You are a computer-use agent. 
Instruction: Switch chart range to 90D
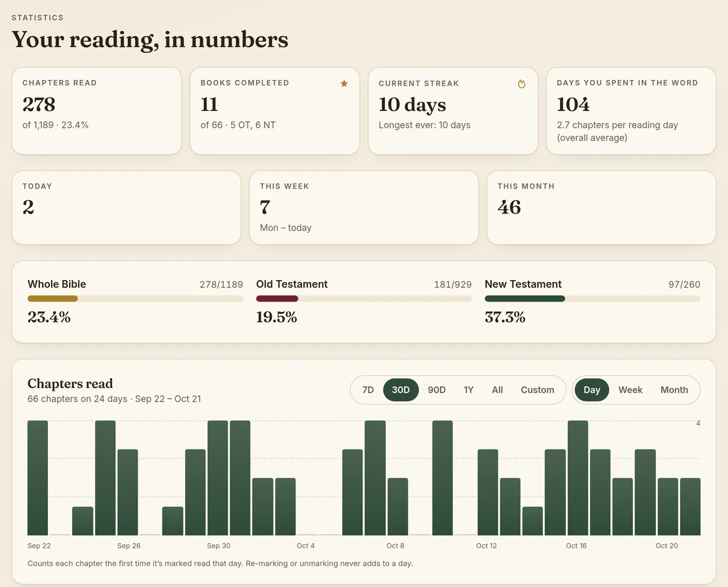437,390
